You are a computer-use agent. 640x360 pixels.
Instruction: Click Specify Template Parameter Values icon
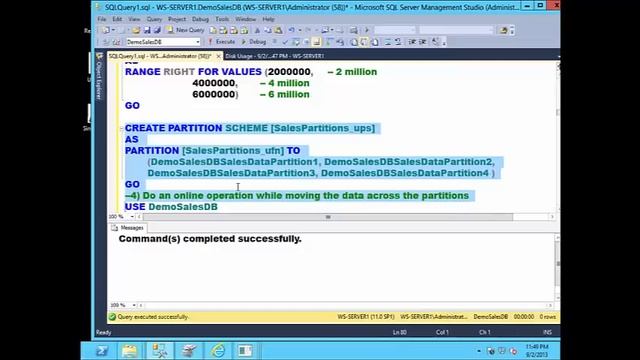pos(436,42)
